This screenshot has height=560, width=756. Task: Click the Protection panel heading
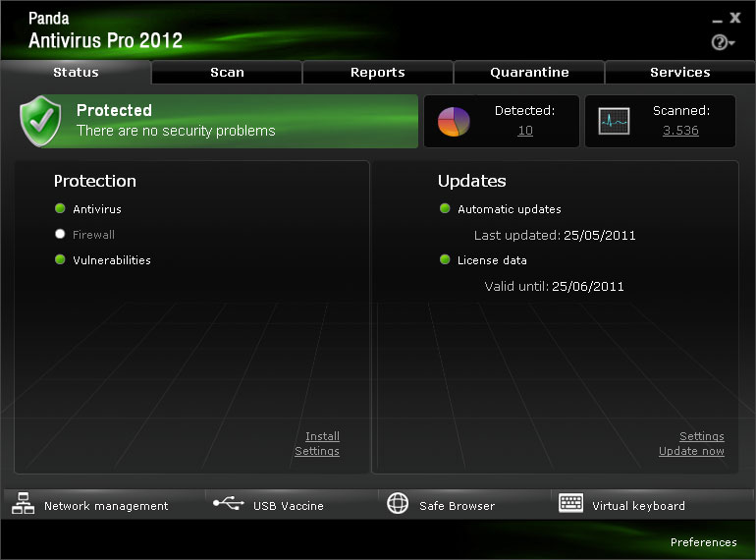click(95, 181)
